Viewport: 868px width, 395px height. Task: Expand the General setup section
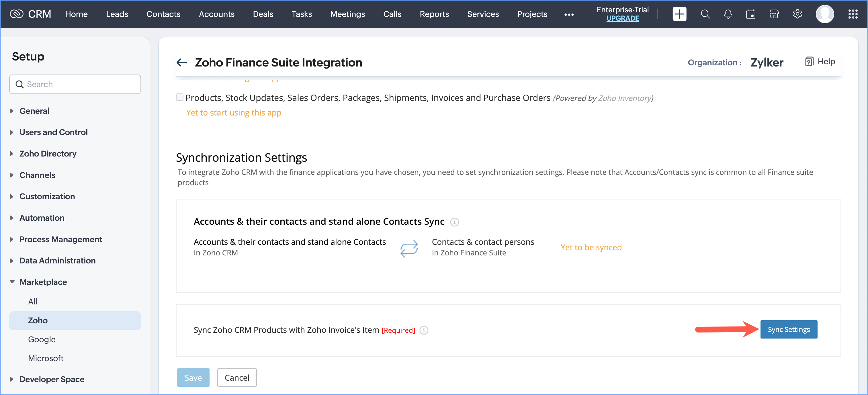click(x=34, y=111)
